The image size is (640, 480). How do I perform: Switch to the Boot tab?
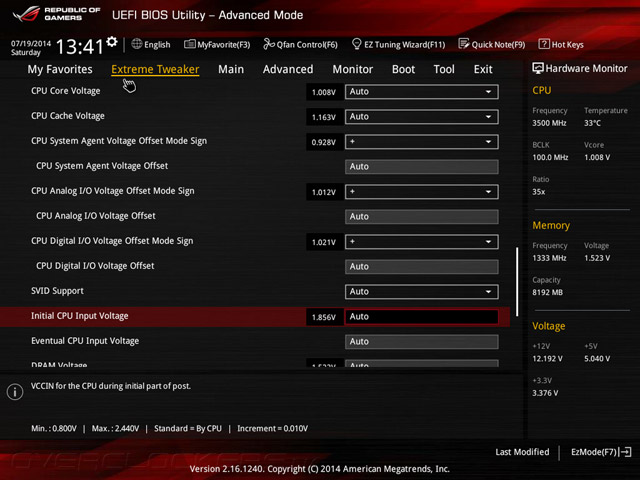(403, 69)
